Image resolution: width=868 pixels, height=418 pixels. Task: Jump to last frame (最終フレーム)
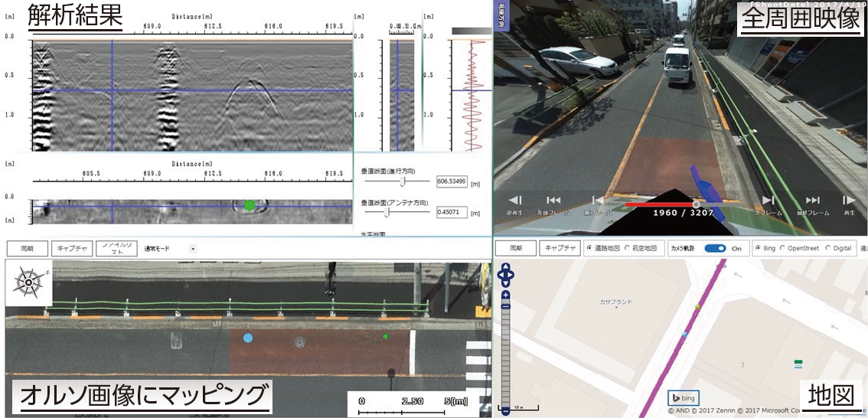[812, 201]
